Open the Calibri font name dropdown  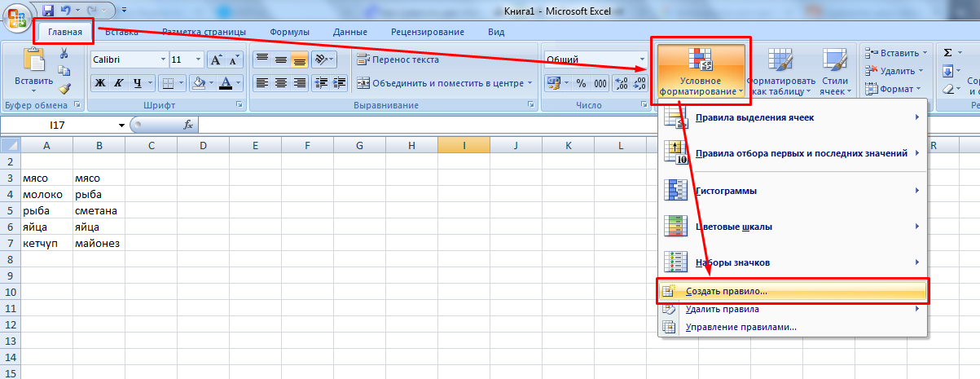pyautogui.click(x=128, y=59)
